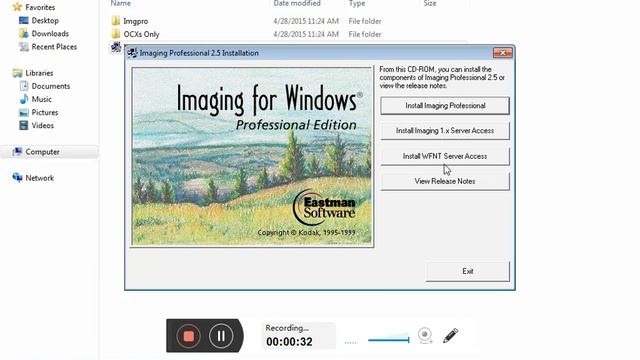Pause the screen recording

click(x=221, y=336)
